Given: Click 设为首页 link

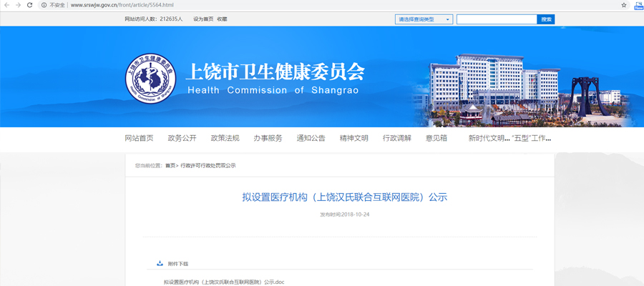Looking at the screenshot, I should point(203,19).
